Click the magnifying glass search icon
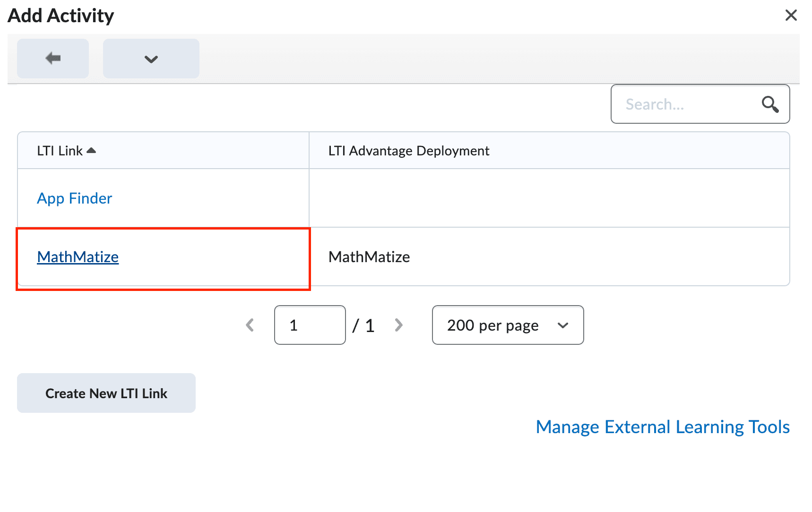Image resolution: width=812 pixels, height=512 pixels. (x=770, y=104)
